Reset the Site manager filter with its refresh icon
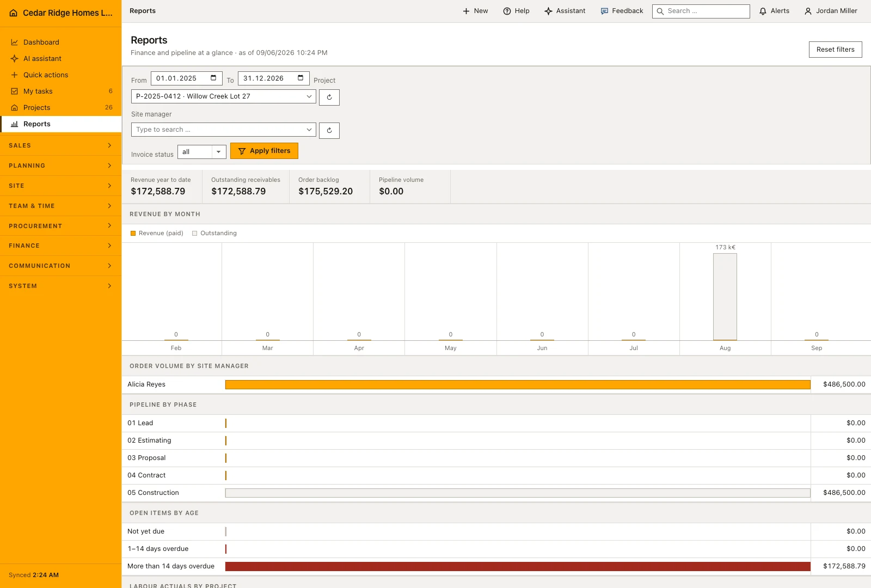Screen dimensions: 871x588 coord(329,131)
